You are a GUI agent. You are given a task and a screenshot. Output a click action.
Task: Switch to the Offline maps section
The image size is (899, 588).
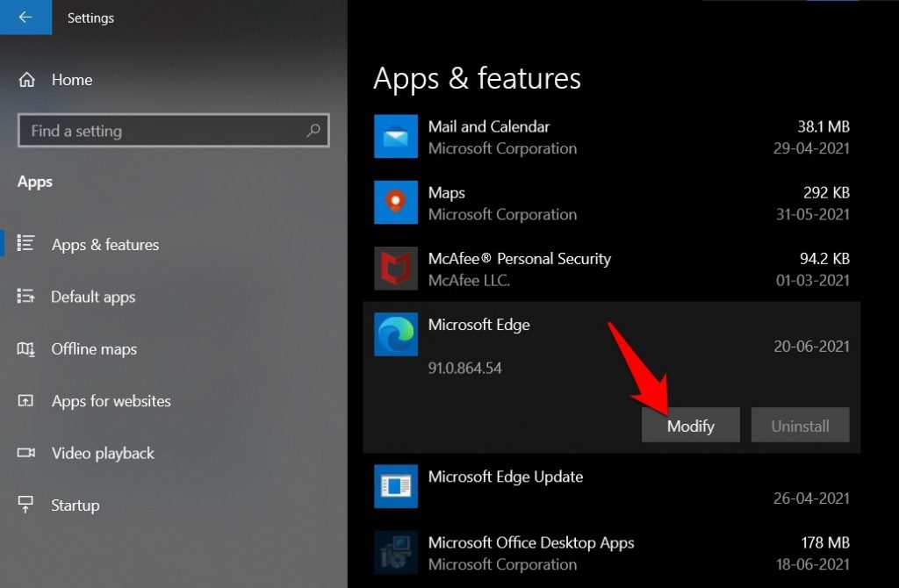[x=95, y=349]
